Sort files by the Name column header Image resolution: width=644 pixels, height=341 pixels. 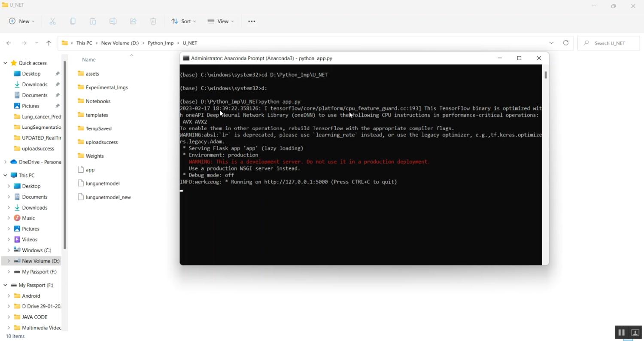pyautogui.click(x=89, y=60)
